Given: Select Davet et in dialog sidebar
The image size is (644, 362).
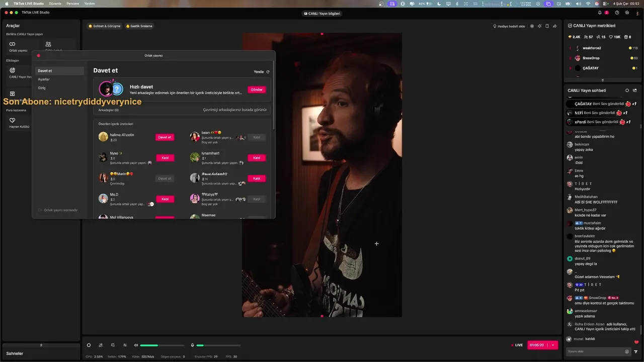Looking at the screenshot, I should pos(59,71).
